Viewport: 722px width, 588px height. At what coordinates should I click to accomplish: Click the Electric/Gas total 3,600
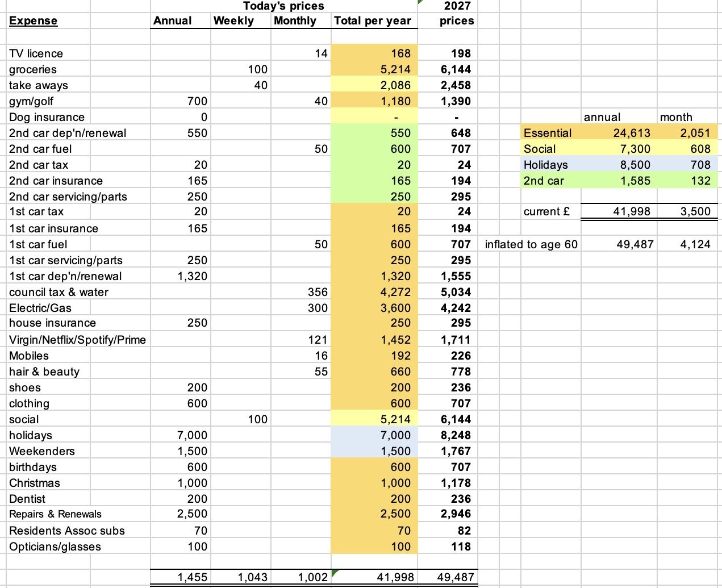pyautogui.click(x=395, y=308)
